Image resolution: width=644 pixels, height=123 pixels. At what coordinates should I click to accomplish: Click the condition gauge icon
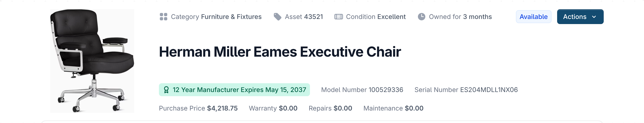(338, 17)
